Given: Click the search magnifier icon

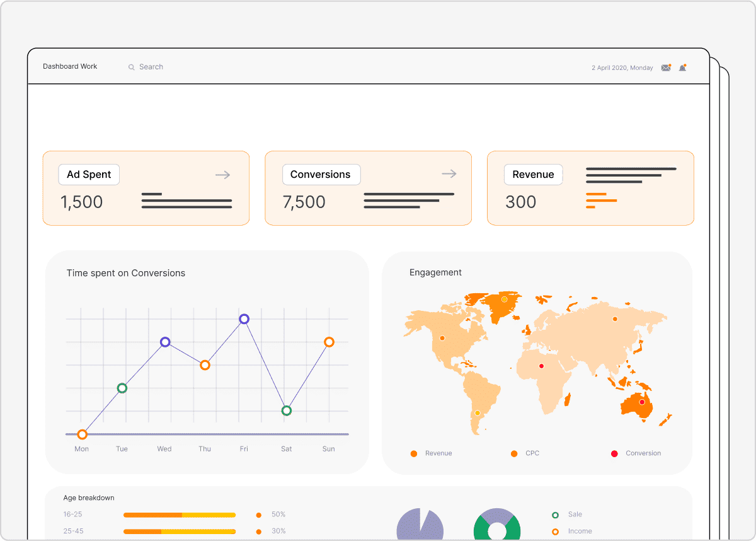Looking at the screenshot, I should pos(131,66).
